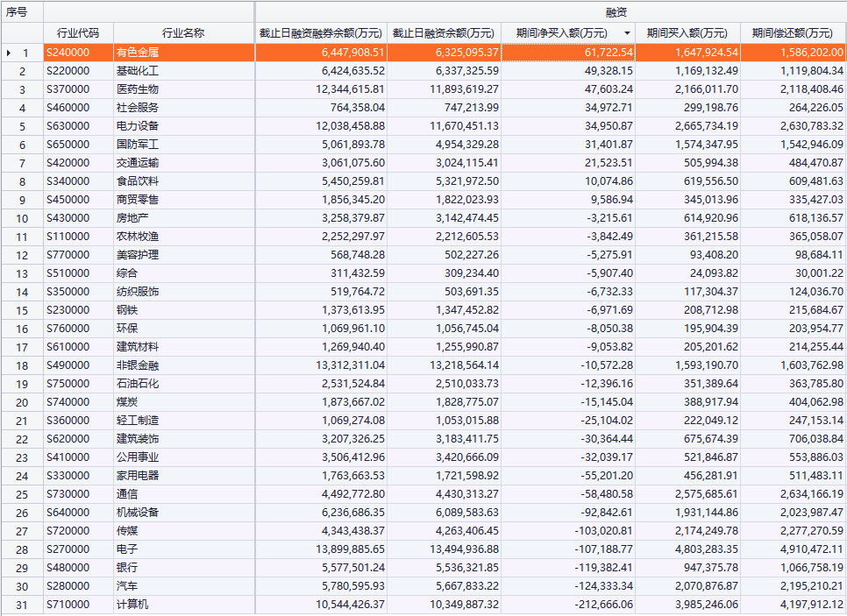Select the 房地产 industry name cell

click(x=183, y=218)
